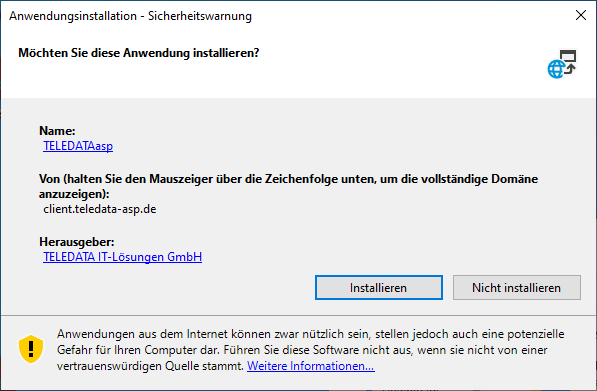The height and width of the screenshot is (391, 597).
Task: Click the globe application install icon
Action: click(x=562, y=64)
